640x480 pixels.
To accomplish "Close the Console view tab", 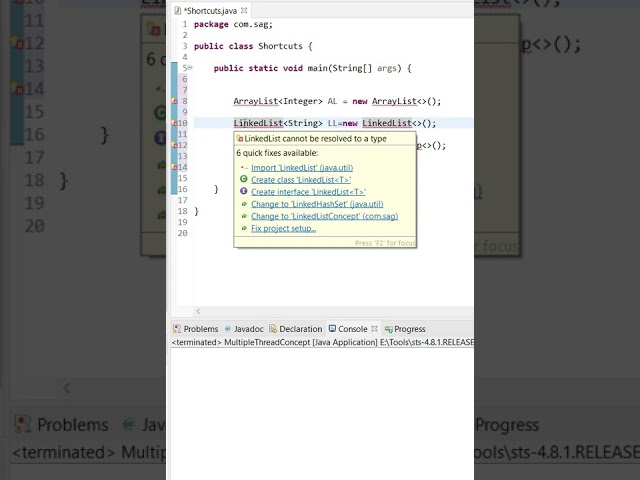I will point(374,329).
